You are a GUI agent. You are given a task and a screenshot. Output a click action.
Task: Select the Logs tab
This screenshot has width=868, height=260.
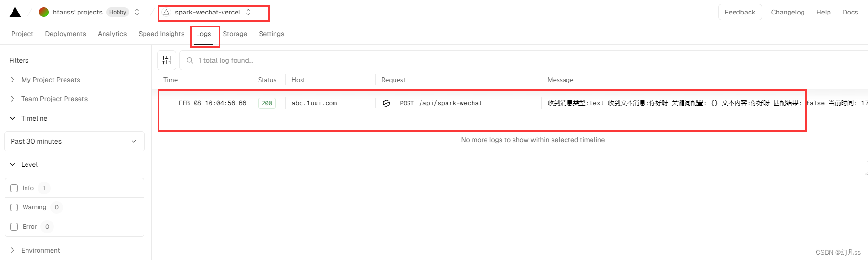pos(203,34)
